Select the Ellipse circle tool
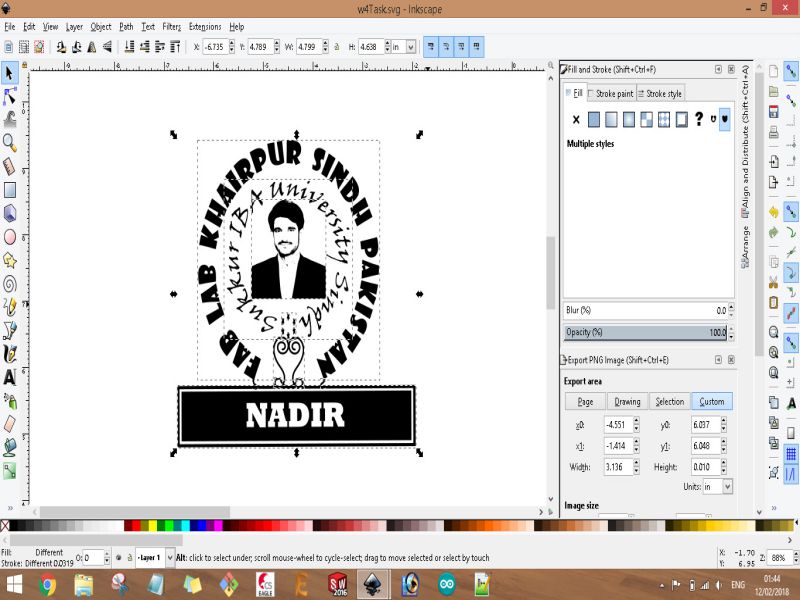Screen dimensions: 800x600 10,237
